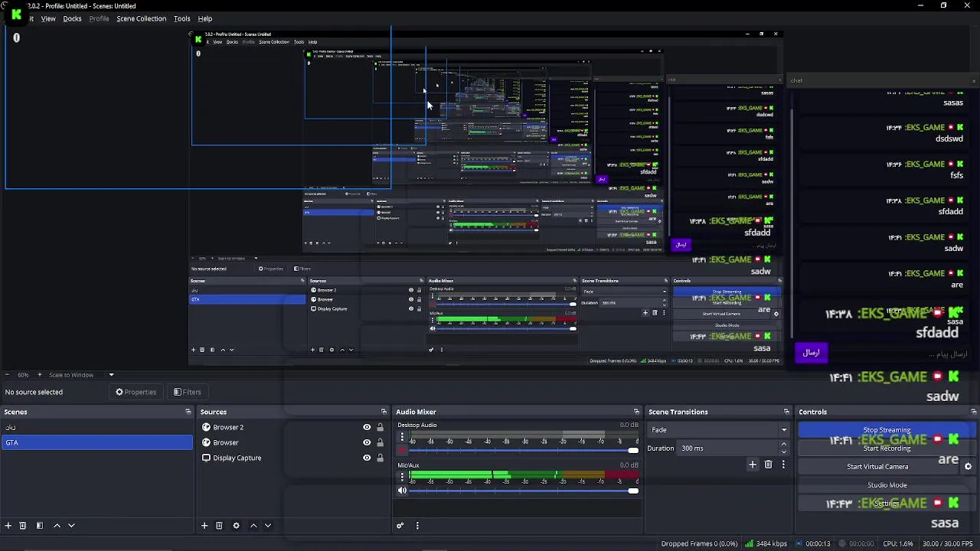Open transition properties three-dots menu
980x551 pixels.
(783, 465)
